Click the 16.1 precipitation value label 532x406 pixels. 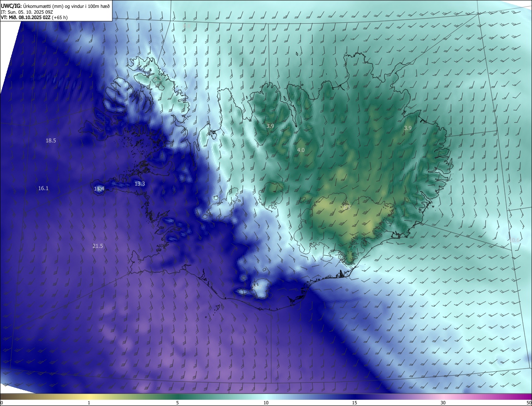pyautogui.click(x=43, y=188)
